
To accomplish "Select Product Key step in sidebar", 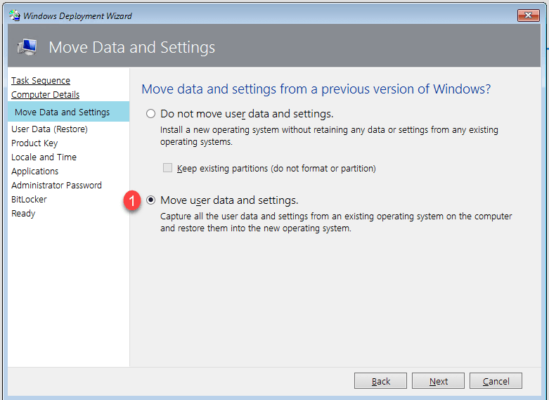I will [34, 143].
